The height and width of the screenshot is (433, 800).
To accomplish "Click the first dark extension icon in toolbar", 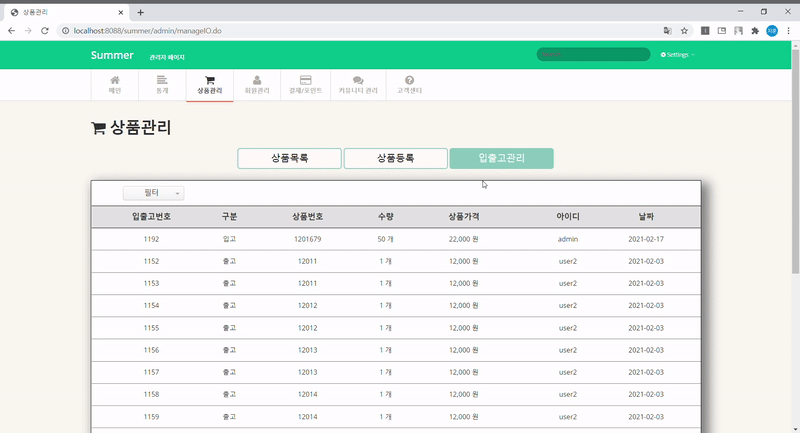I will 705,31.
